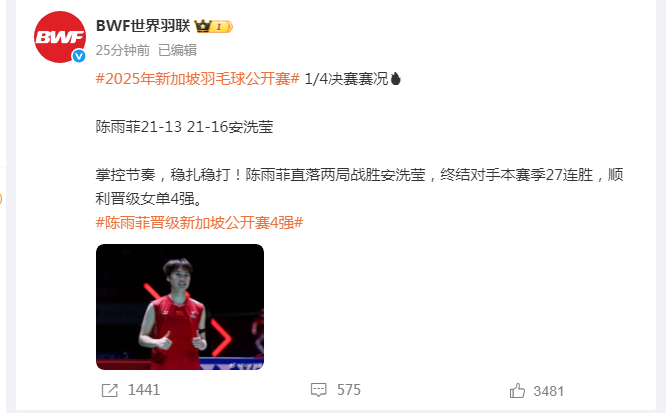Like the post with thumbs-up icon
This screenshot has width=666, height=413.
[517, 390]
